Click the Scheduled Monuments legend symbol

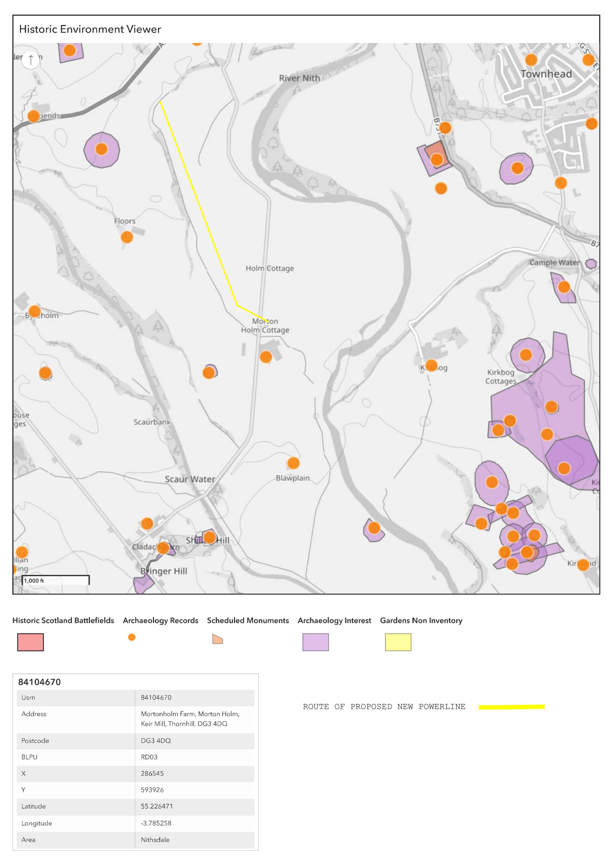tap(217, 638)
